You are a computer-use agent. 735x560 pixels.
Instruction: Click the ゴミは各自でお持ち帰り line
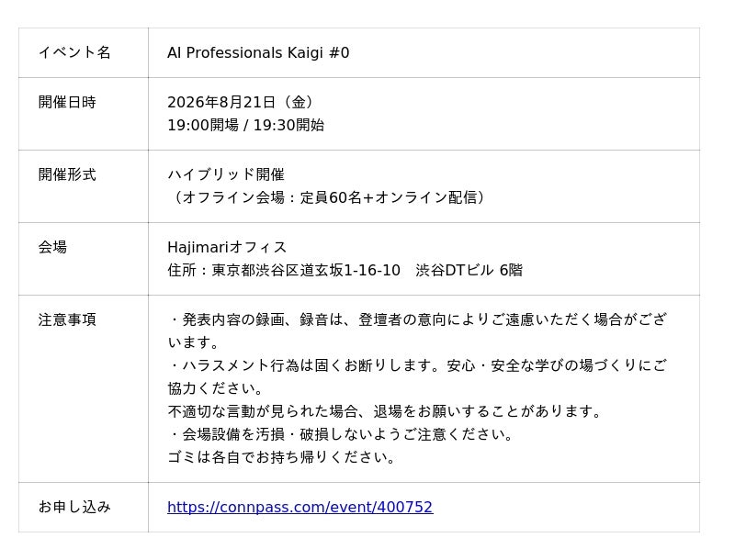281,457
